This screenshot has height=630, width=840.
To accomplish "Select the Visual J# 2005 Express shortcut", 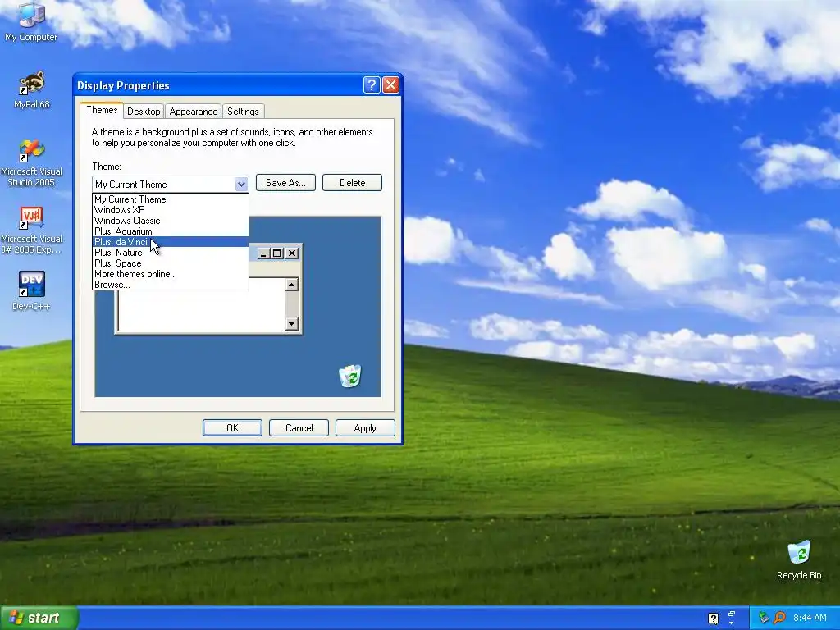I will (32, 231).
